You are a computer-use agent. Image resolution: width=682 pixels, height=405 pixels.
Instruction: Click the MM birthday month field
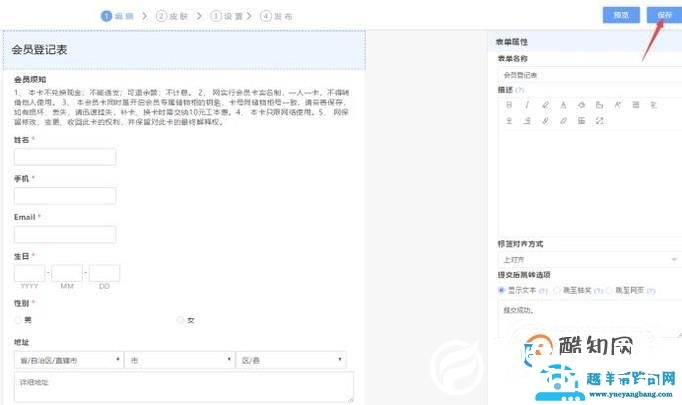(67, 273)
